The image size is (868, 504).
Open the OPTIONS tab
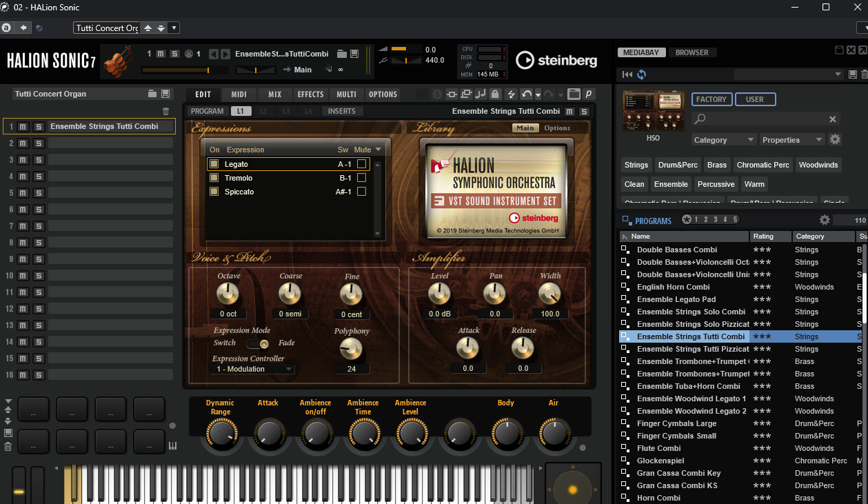(383, 94)
